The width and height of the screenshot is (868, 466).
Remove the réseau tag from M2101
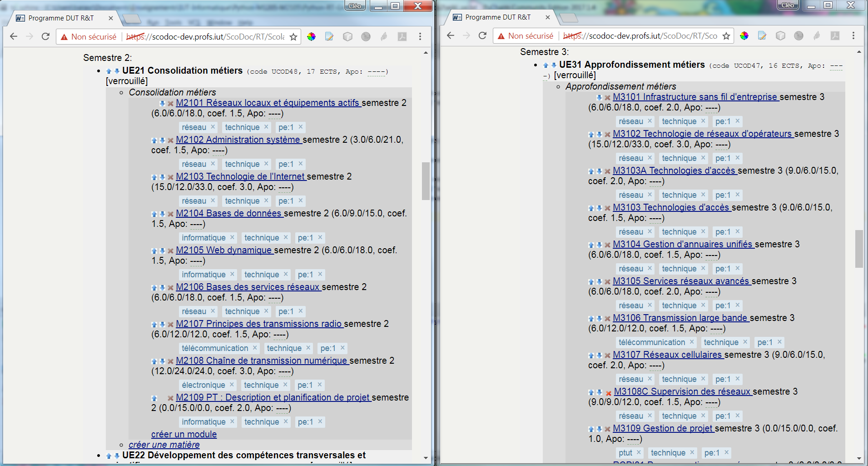coord(213,127)
